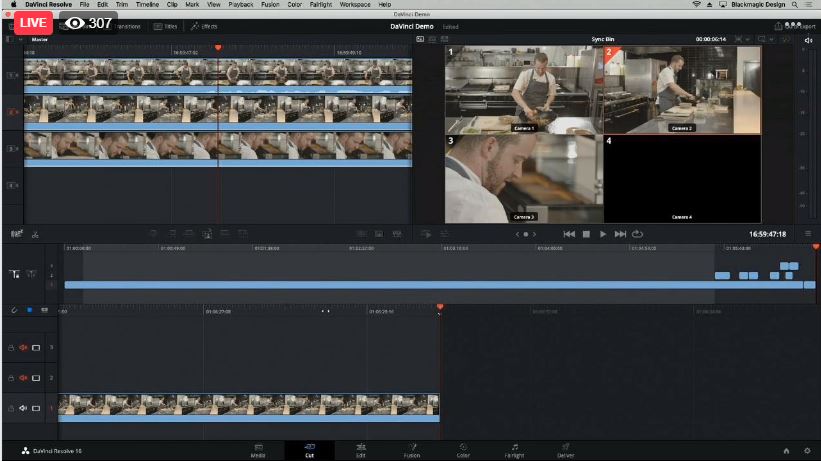Mute audio on track 1
Viewport: 821px width, 461px height.
tap(23, 407)
